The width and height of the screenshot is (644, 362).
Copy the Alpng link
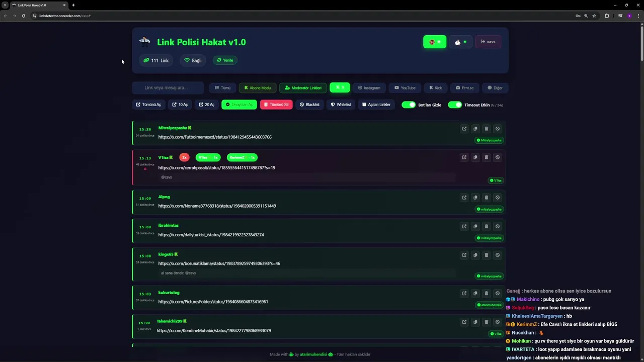[475, 198]
